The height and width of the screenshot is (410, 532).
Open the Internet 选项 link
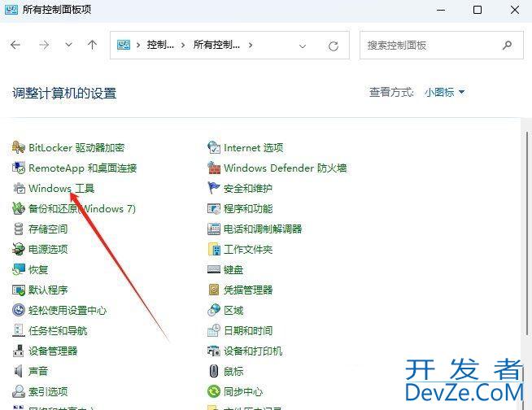pyautogui.click(x=253, y=147)
